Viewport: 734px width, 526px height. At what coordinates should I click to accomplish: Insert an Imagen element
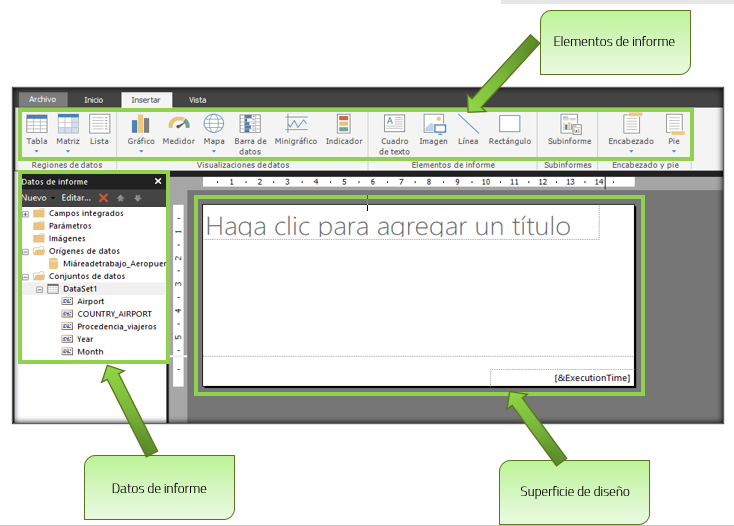(x=433, y=130)
